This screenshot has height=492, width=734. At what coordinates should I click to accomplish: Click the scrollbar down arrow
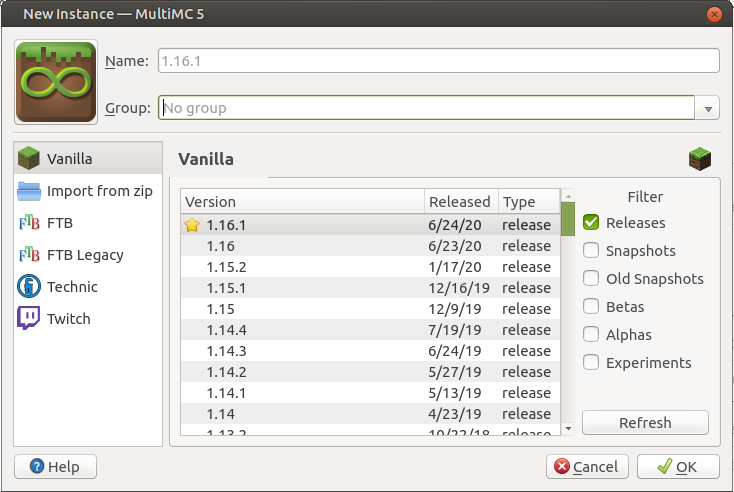(568, 428)
